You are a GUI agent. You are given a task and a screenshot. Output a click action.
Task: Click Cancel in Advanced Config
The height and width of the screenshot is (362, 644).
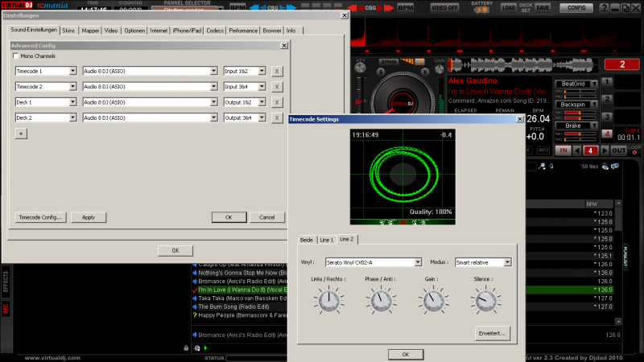[x=267, y=217]
